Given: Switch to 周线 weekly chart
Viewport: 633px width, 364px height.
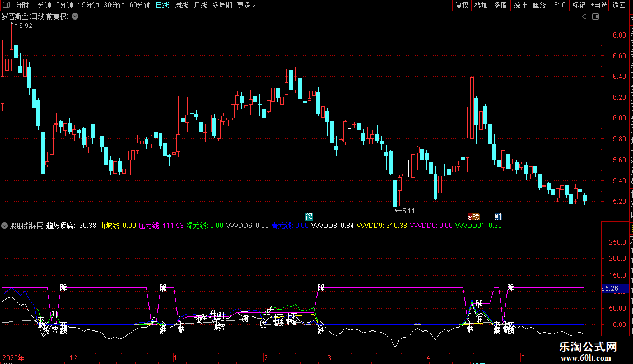Looking at the screenshot, I should (181, 5).
